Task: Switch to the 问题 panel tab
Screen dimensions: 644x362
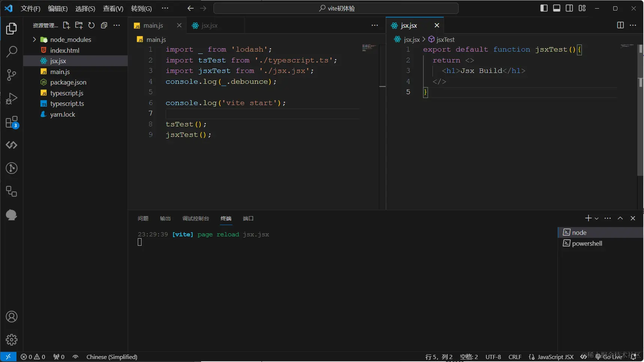Action: coord(143,218)
